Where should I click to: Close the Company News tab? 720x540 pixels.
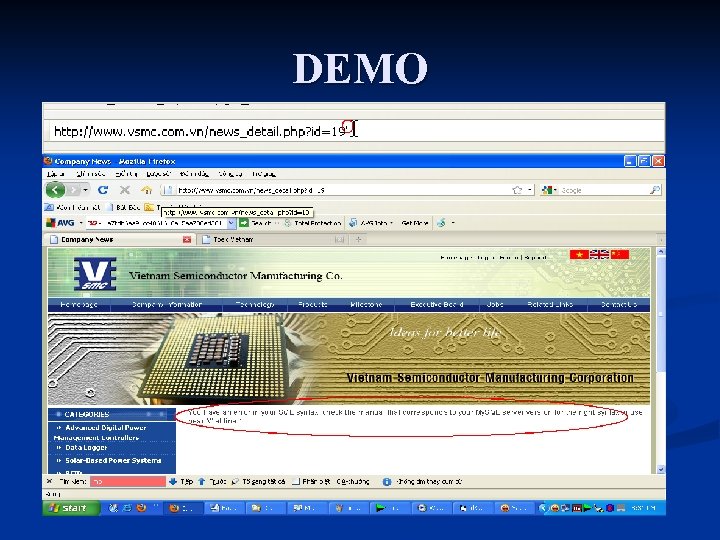186,239
